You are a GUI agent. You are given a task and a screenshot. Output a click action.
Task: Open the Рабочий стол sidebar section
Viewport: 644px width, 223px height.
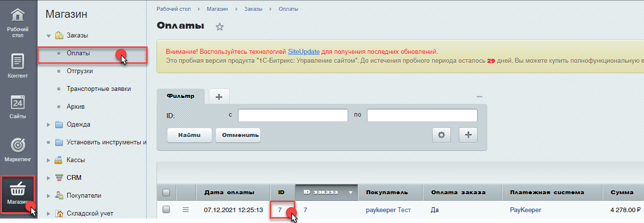pos(18,23)
